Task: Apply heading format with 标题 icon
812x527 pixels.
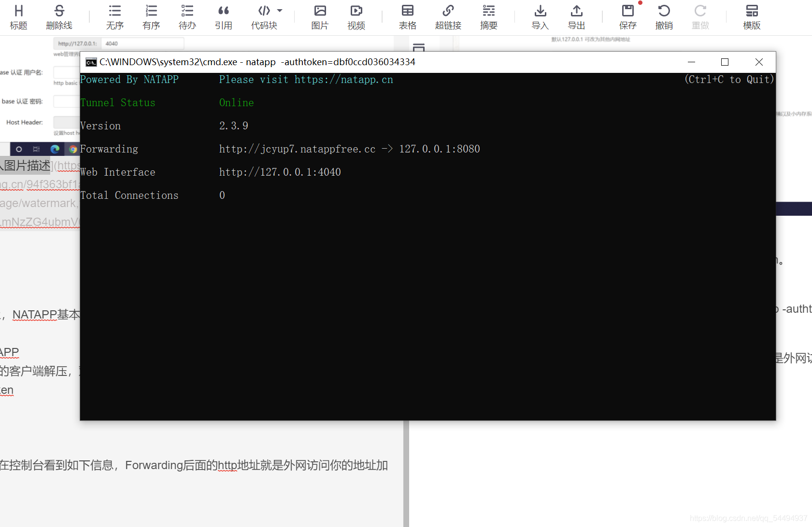Action: (18, 17)
